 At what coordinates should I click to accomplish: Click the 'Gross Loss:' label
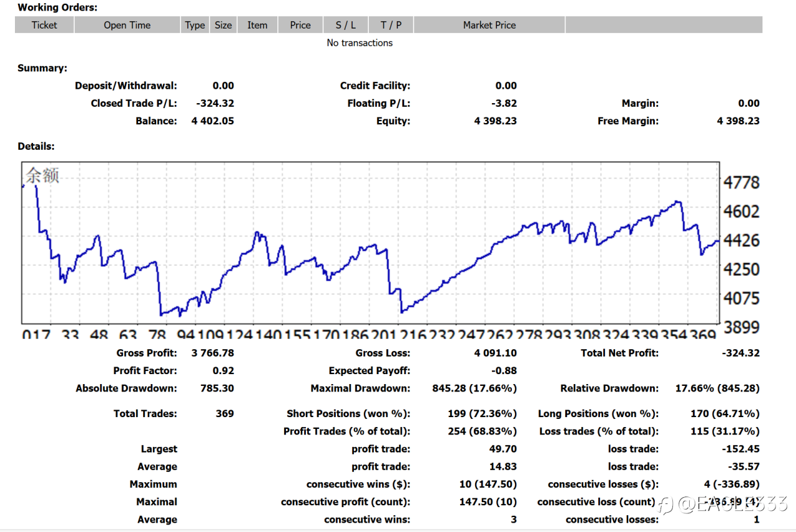pos(383,353)
